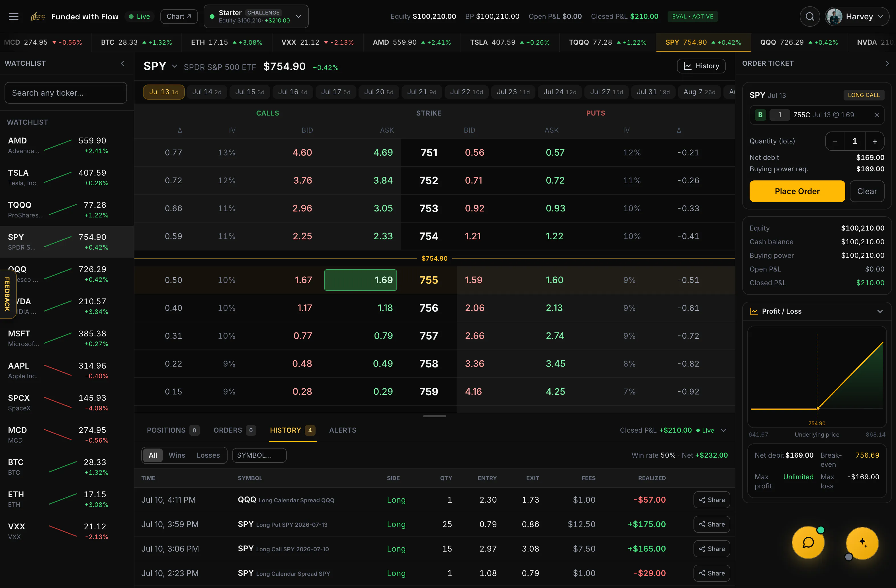Open the Starter Challenge account dropdown
Viewport: 896px width, 588px height.
tap(256, 17)
